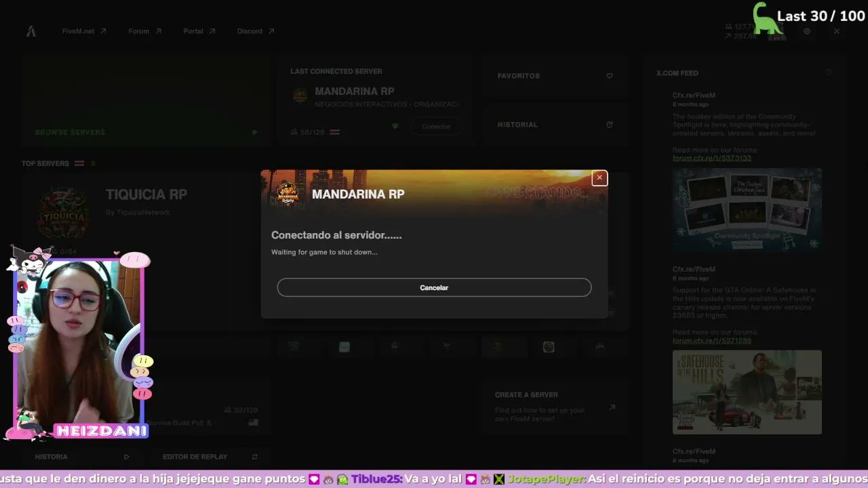Click the icon beside X.COM FEED heading
The height and width of the screenshot is (488, 868).
[829, 73]
